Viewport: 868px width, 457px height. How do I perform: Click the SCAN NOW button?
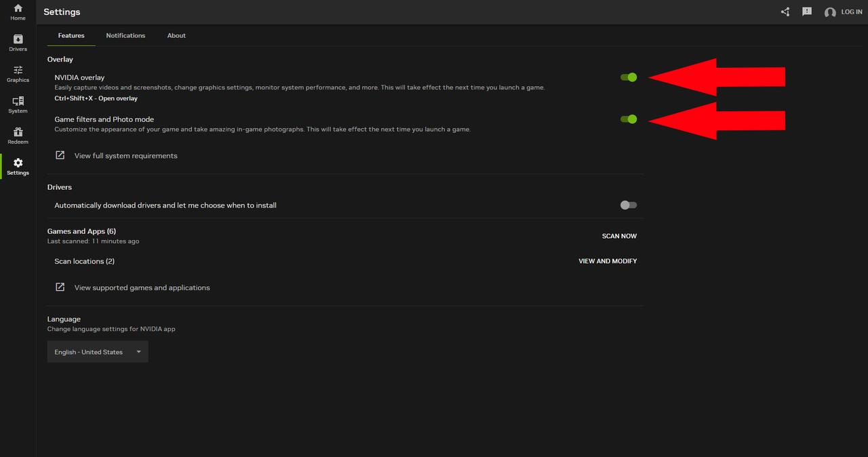click(x=619, y=236)
